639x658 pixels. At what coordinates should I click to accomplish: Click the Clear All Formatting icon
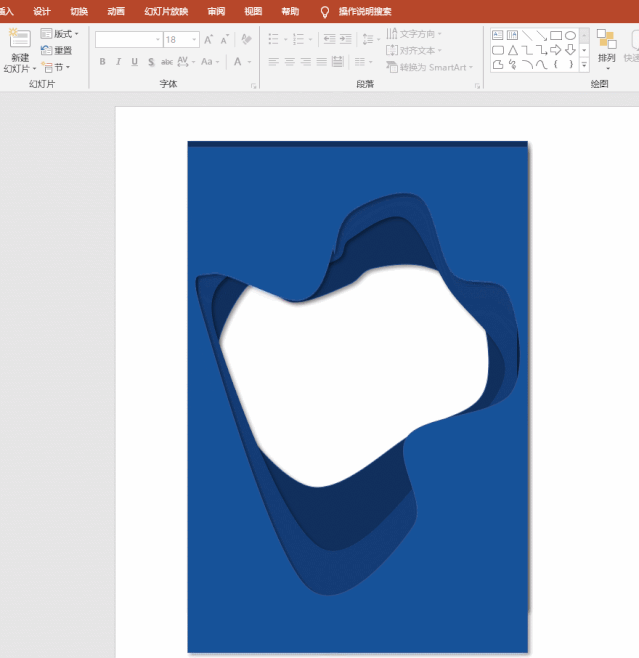pyautogui.click(x=246, y=40)
